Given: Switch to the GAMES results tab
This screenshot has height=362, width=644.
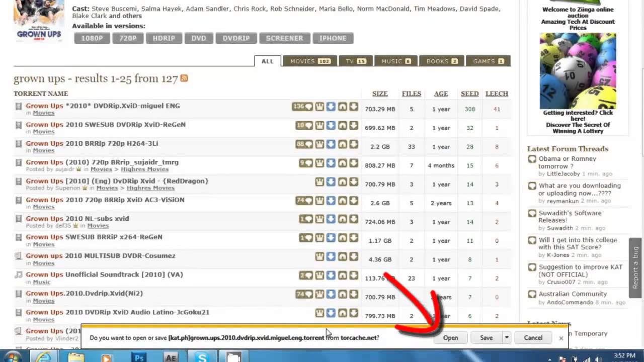Looking at the screenshot, I should pyautogui.click(x=489, y=61).
